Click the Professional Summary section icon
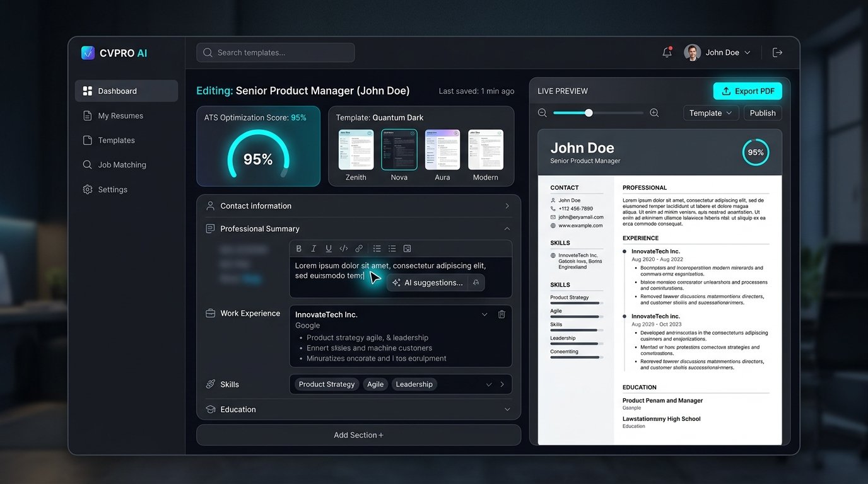Viewport: 868px width, 484px height. (x=211, y=229)
